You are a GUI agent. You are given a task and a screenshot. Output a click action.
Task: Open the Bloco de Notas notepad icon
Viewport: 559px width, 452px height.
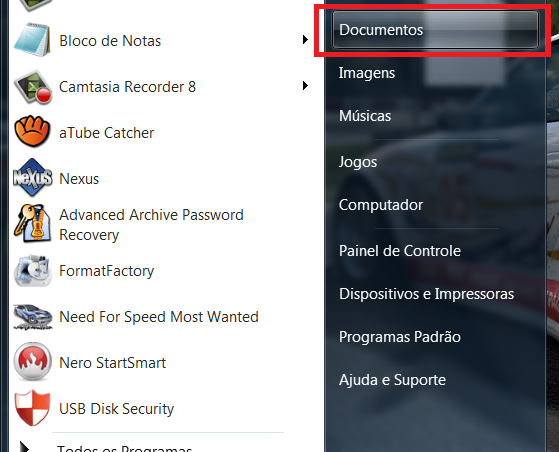point(32,40)
